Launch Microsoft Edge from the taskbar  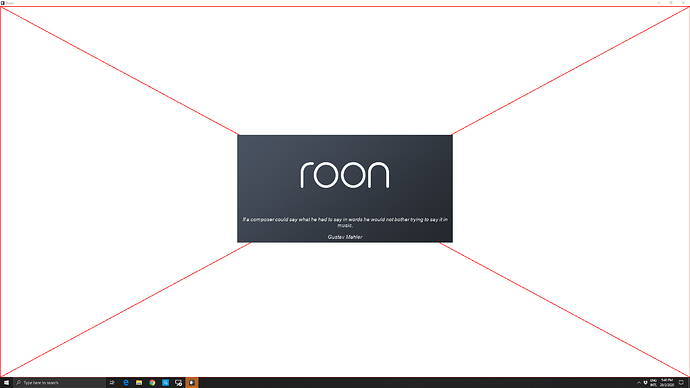[x=126, y=383]
